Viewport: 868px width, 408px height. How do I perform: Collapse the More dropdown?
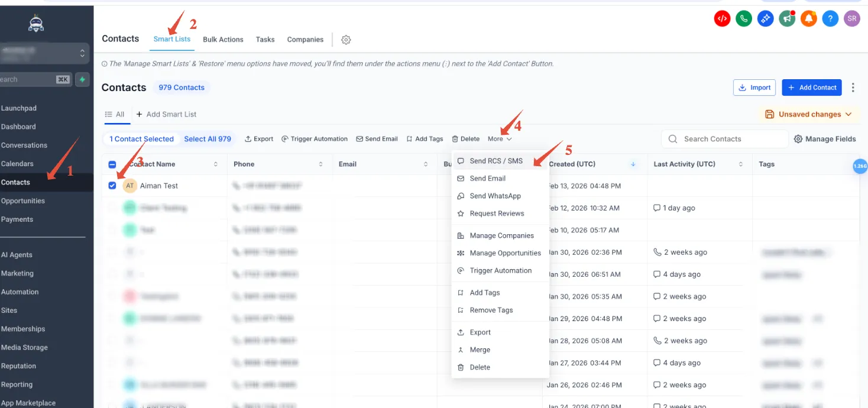[500, 139]
